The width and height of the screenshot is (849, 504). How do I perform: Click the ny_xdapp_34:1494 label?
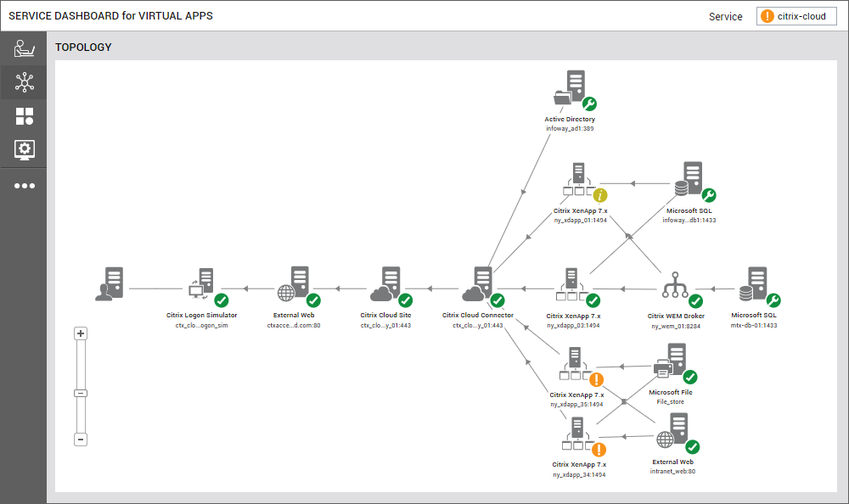(x=579, y=475)
